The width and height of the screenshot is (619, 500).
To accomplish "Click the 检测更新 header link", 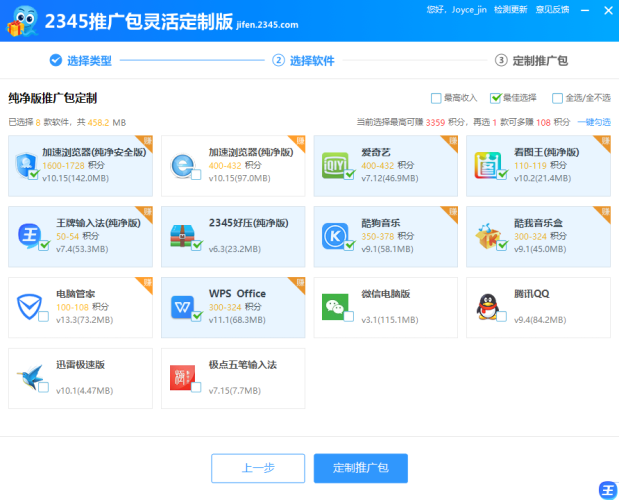I will (510, 10).
